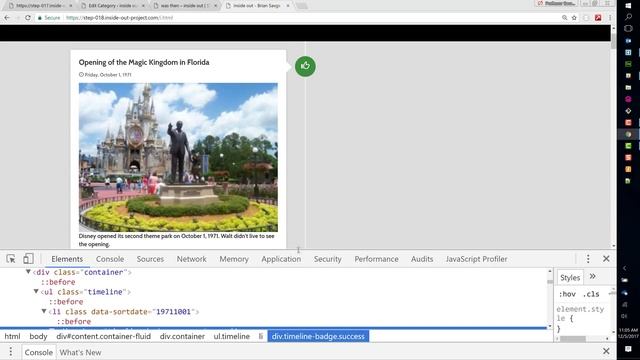Select the div.timeline-badge.success breadcrumb
This screenshot has width=640, height=360.
point(318,336)
